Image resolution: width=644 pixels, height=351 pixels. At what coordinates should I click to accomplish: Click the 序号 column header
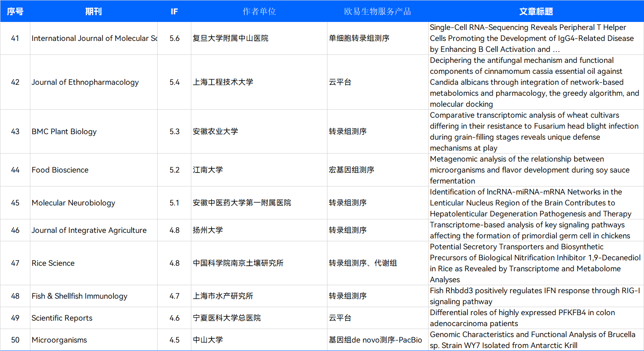15,11
